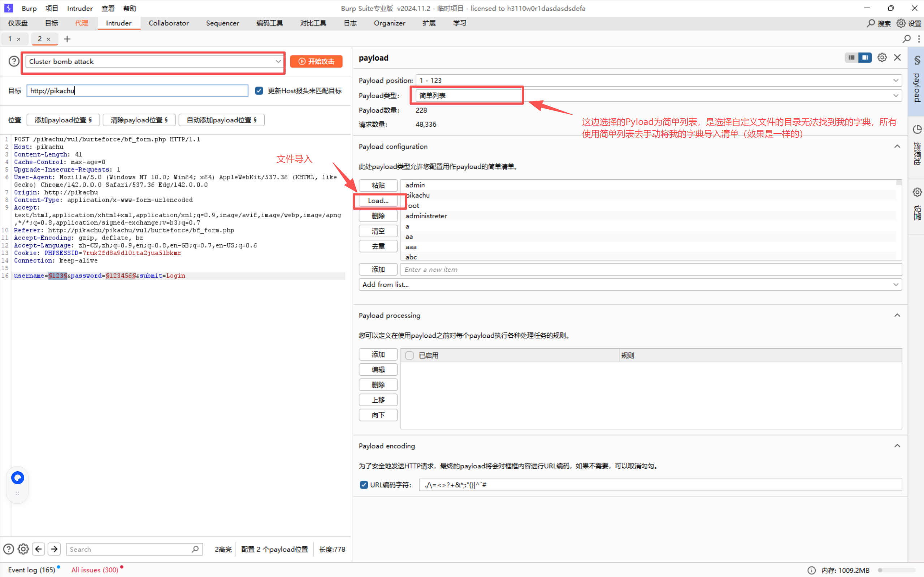Open the resource pool sidebar icon
Viewport: 924px width, 577px height.
point(917,130)
